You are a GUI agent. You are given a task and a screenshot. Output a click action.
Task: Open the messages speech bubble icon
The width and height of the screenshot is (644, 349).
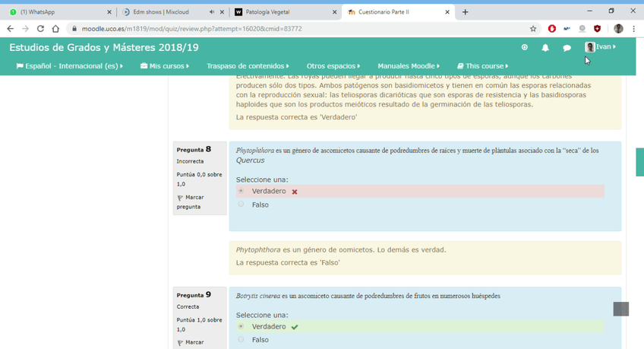(x=567, y=47)
